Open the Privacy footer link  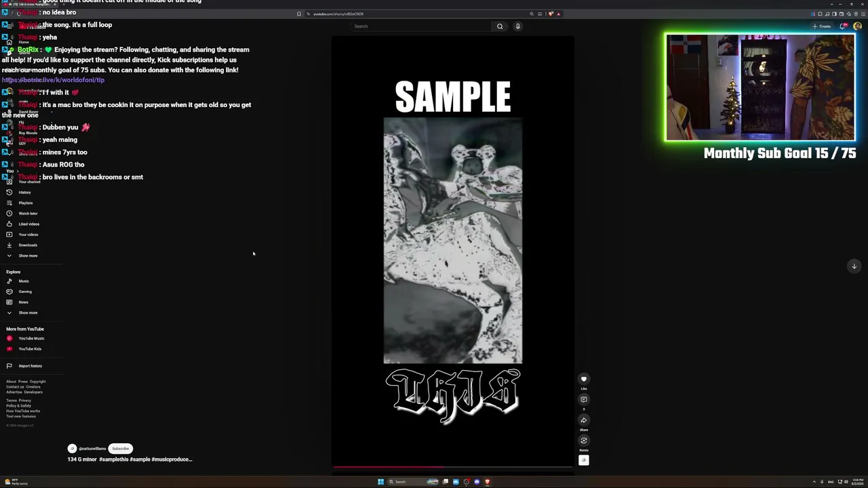(25, 401)
